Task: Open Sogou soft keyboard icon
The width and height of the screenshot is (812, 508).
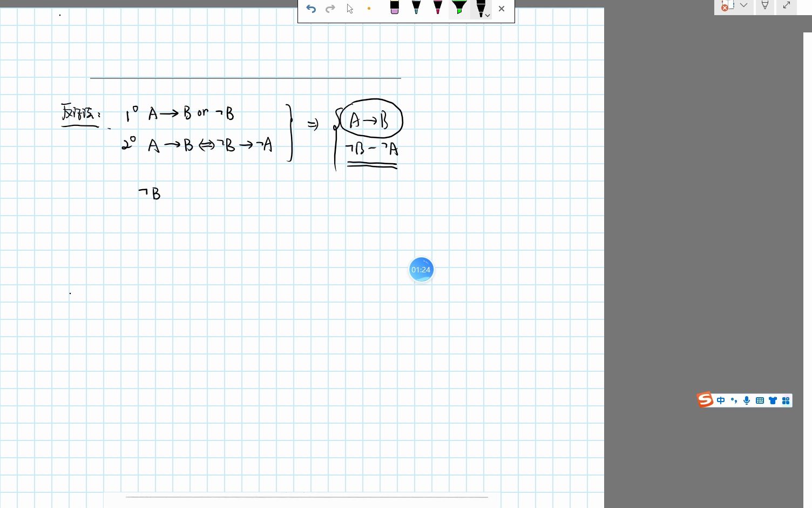Action: coord(760,400)
